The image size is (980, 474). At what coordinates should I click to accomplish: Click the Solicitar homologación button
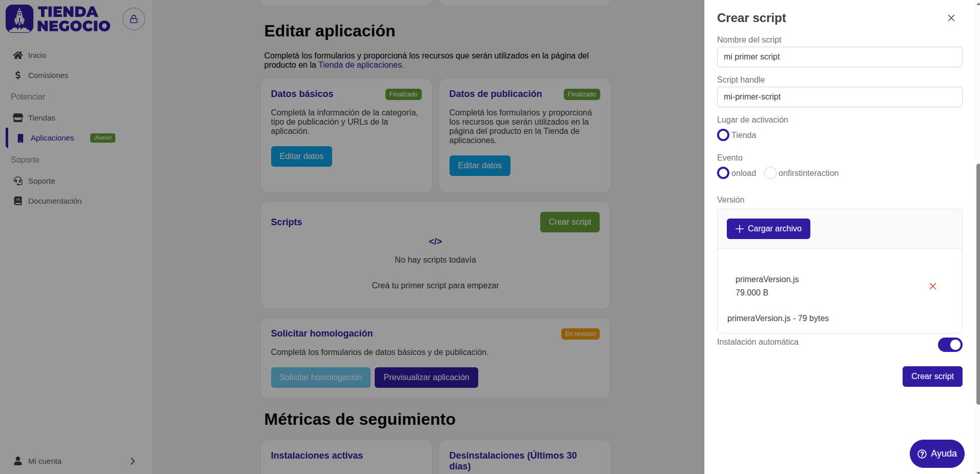(321, 378)
